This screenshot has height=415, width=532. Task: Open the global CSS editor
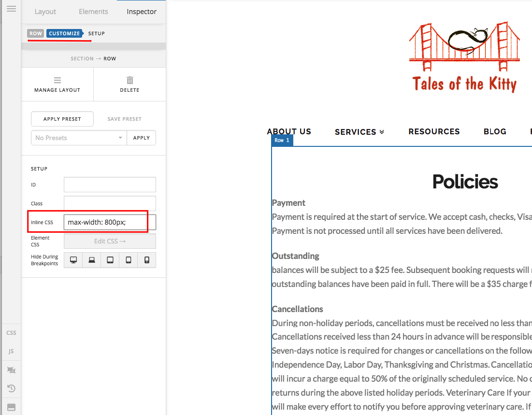[11, 333]
